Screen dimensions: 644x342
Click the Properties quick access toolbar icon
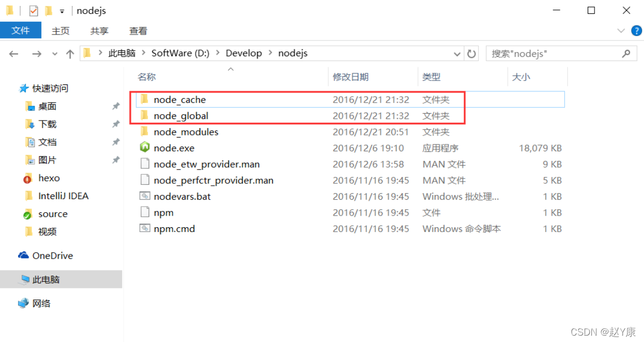click(34, 11)
